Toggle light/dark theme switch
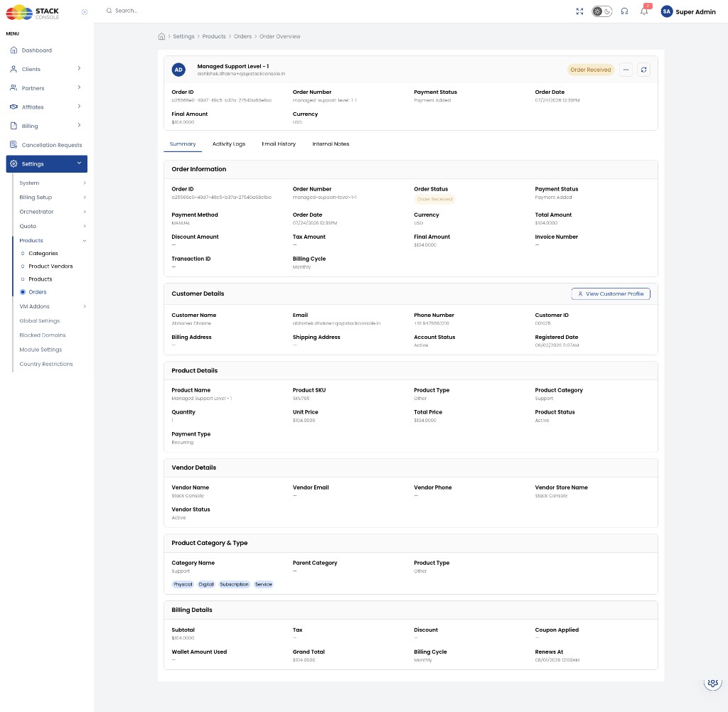The height and width of the screenshot is (712, 728). pos(601,11)
